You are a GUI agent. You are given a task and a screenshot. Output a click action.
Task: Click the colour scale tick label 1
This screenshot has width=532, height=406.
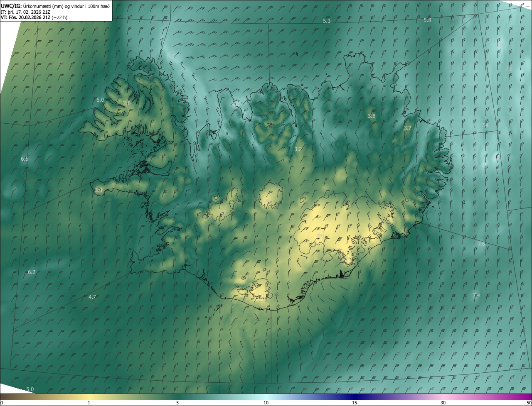click(89, 403)
